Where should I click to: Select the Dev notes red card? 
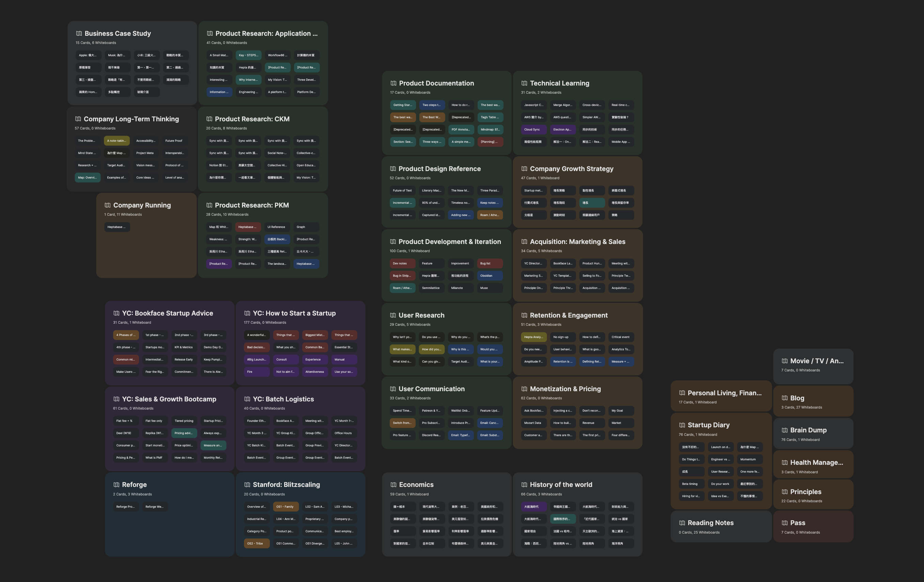[402, 263]
